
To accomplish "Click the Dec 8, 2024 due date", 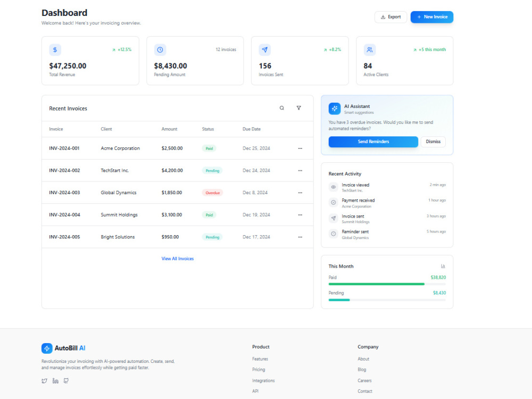I will click(x=255, y=193).
